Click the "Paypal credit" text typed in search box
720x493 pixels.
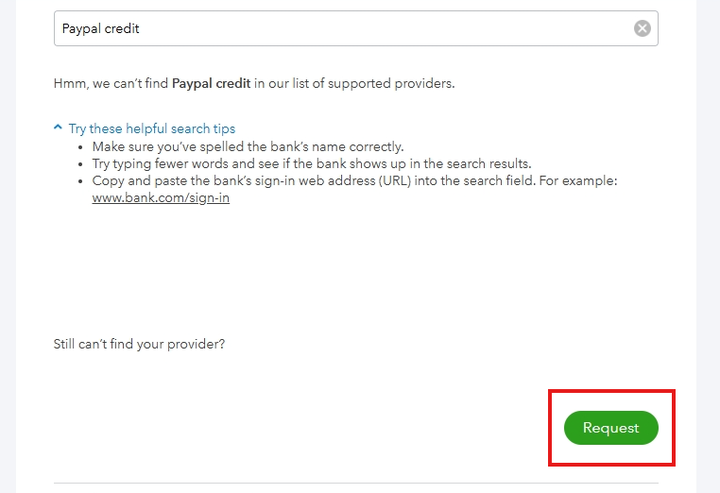101,28
